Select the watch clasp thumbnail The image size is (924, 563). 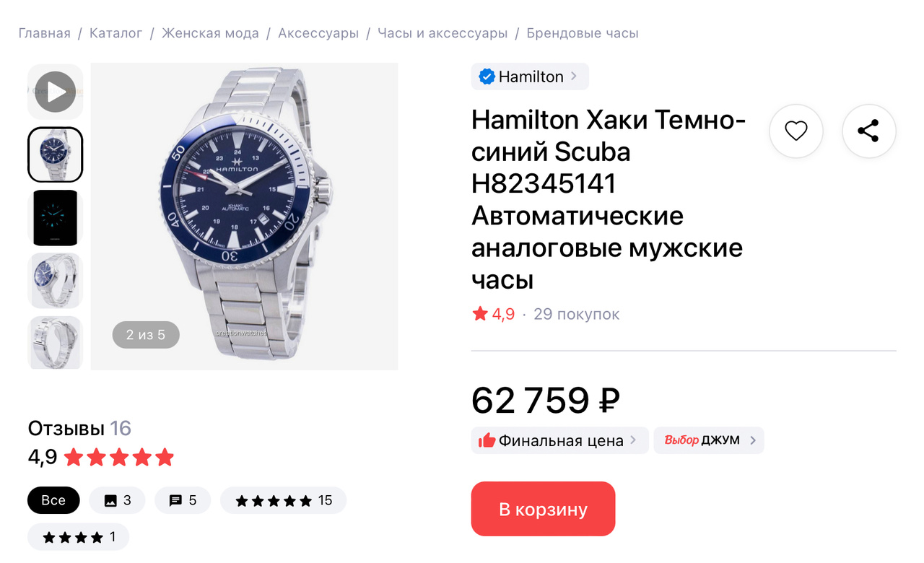tap(56, 343)
